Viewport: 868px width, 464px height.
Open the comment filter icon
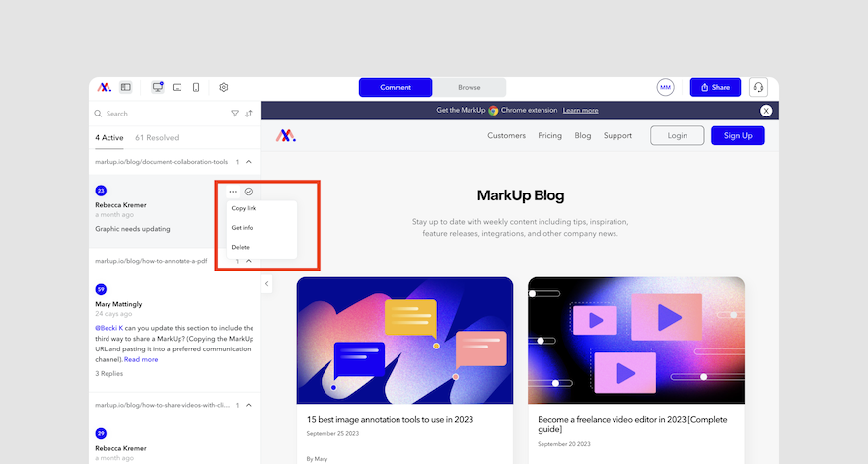click(x=235, y=114)
